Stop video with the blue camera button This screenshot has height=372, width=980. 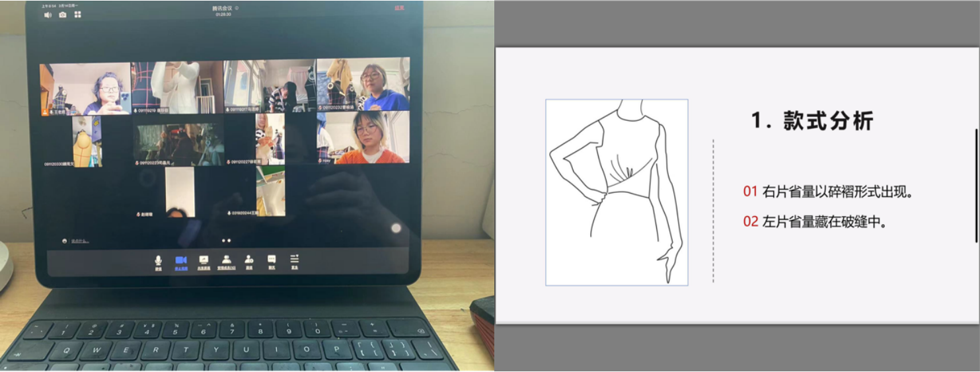(x=180, y=261)
